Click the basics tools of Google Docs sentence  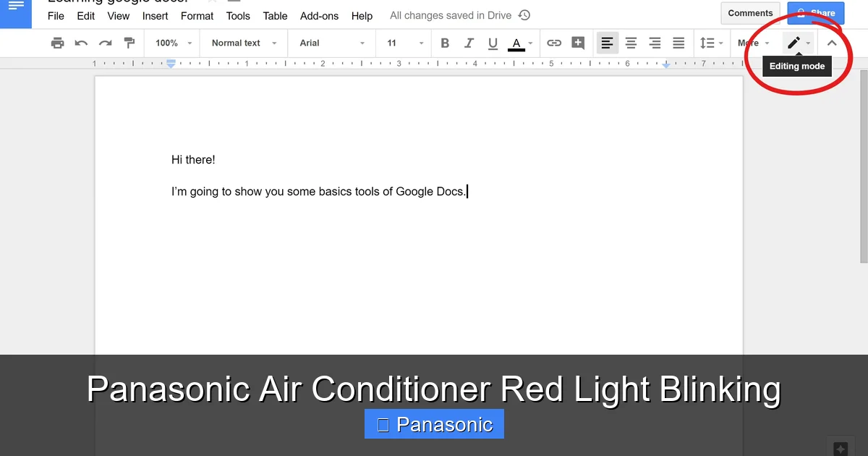click(x=319, y=192)
